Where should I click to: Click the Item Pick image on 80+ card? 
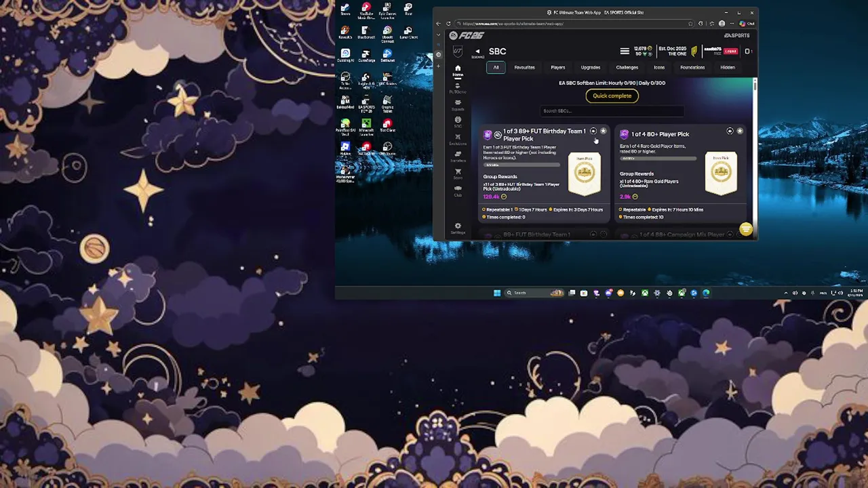(x=721, y=174)
